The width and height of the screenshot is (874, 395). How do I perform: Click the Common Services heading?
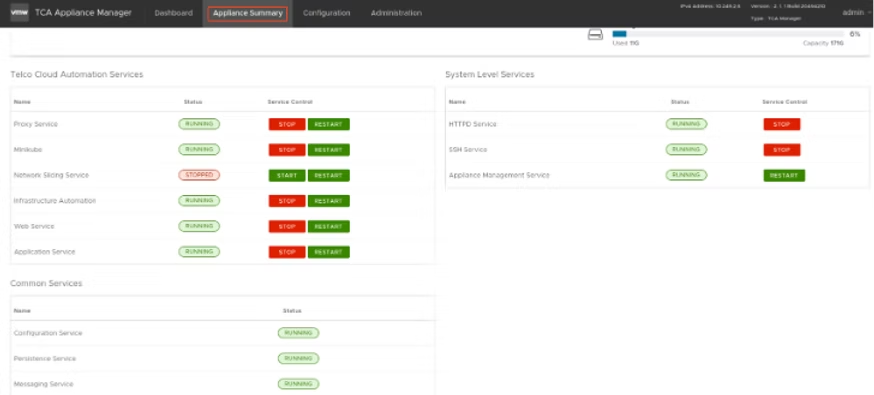pyautogui.click(x=46, y=283)
